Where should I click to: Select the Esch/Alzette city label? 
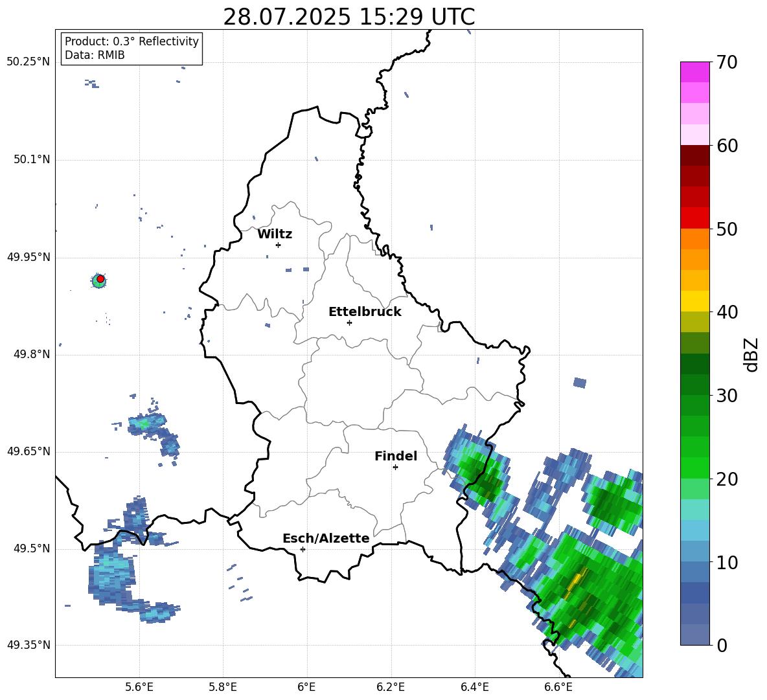(326, 539)
